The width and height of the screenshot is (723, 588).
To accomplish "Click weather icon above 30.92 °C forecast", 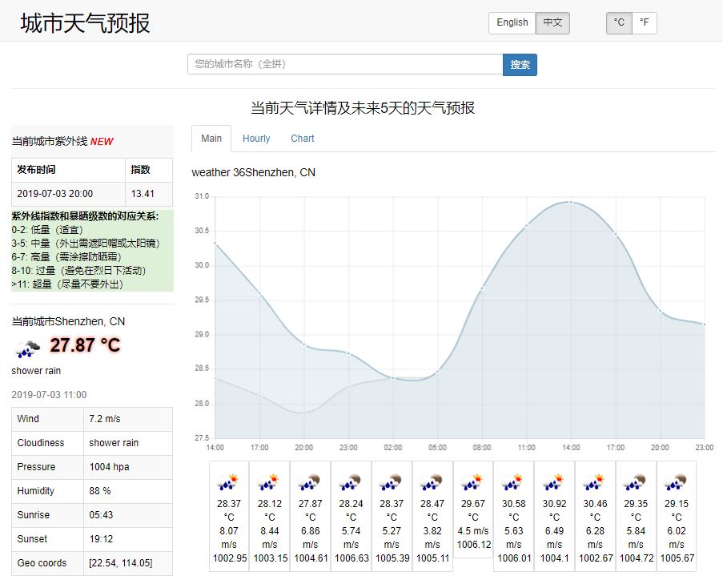I will (x=553, y=482).
